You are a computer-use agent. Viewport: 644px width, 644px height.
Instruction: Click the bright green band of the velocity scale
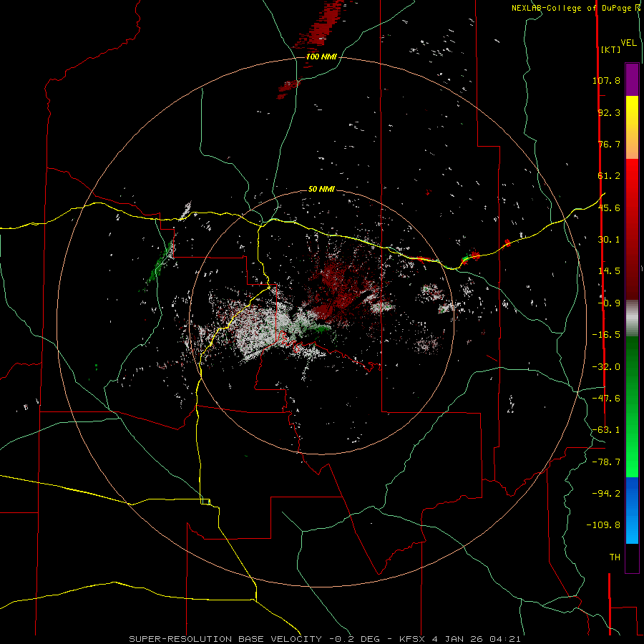click(632, 406)
